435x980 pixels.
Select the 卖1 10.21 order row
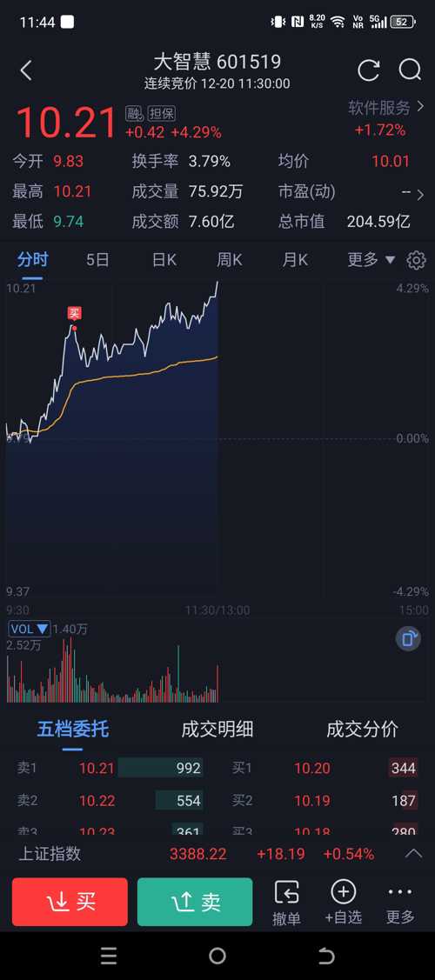[110, 768]
